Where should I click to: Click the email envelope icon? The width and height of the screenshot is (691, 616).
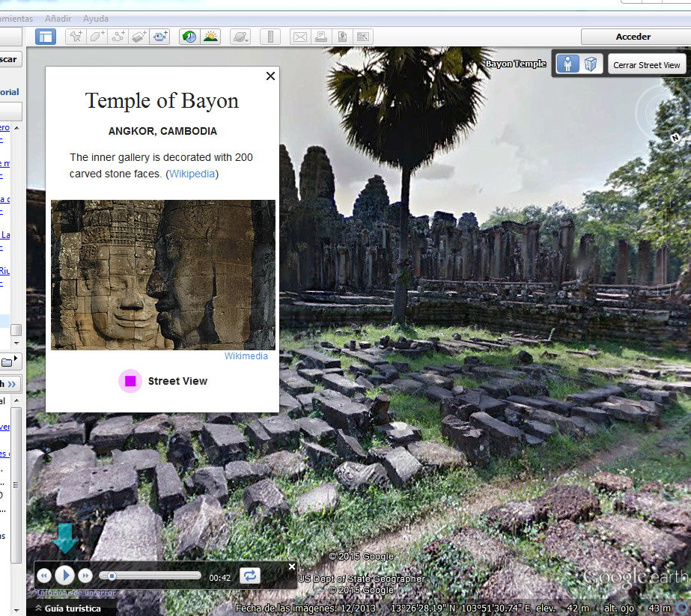click(x=299, y=37)
